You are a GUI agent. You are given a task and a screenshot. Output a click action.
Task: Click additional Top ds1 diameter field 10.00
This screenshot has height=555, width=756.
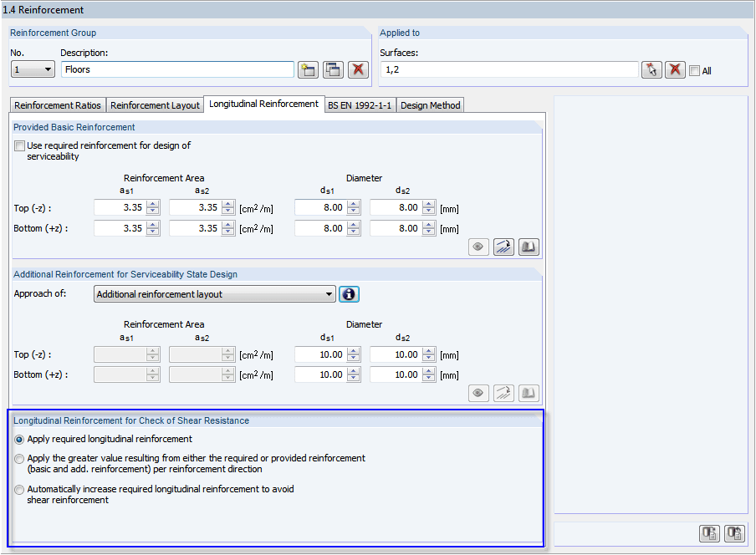click(320, 354)
